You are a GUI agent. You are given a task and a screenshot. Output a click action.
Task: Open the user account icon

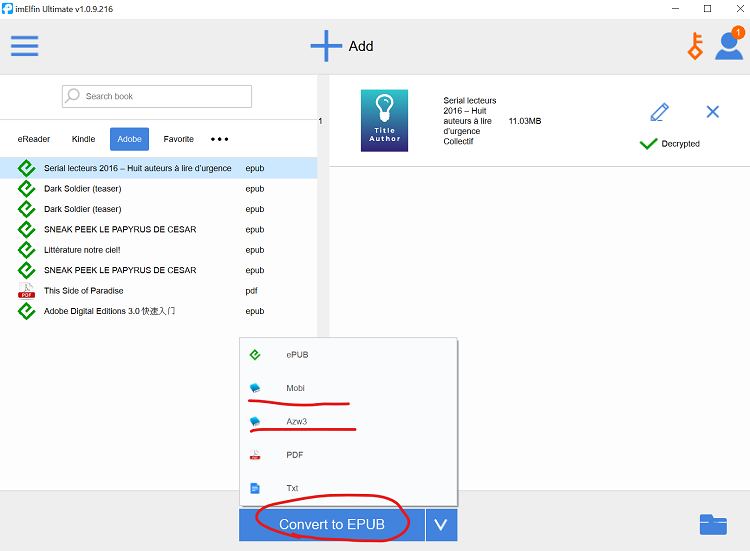pos(729,44)
